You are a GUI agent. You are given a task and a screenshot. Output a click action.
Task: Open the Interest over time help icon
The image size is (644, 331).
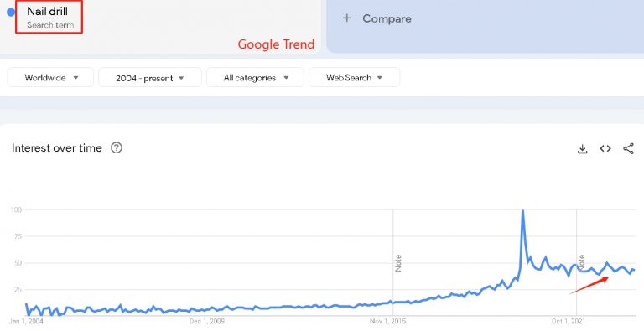(117, 147)
